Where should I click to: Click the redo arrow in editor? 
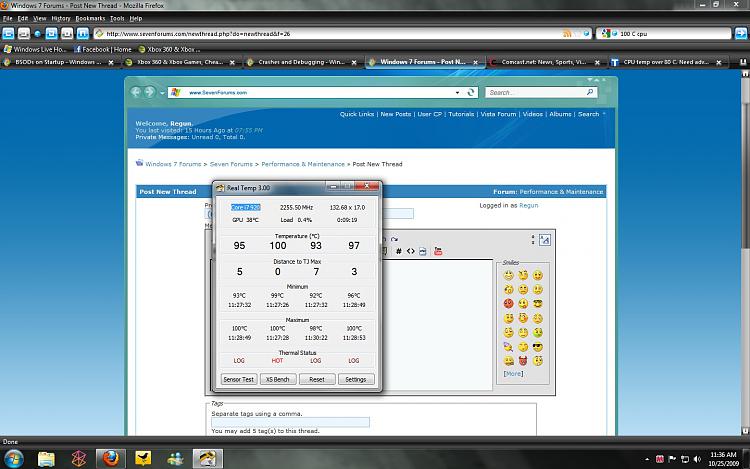(394, 239)
